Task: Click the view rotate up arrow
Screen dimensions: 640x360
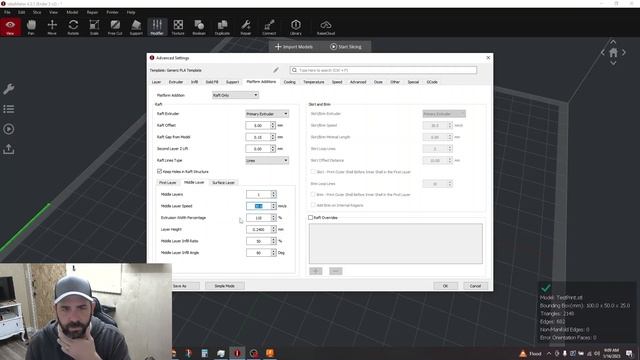Action: click(613, 42)
